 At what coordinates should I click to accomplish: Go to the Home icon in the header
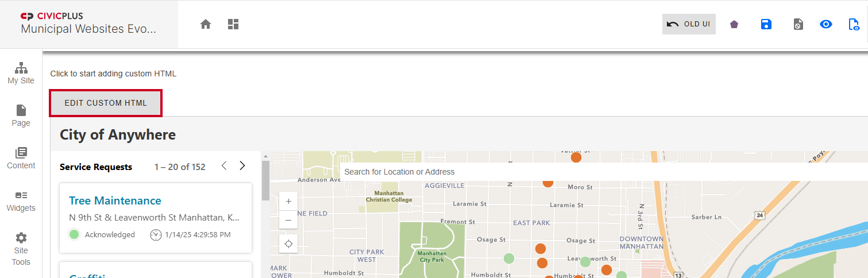coord(206,24)
